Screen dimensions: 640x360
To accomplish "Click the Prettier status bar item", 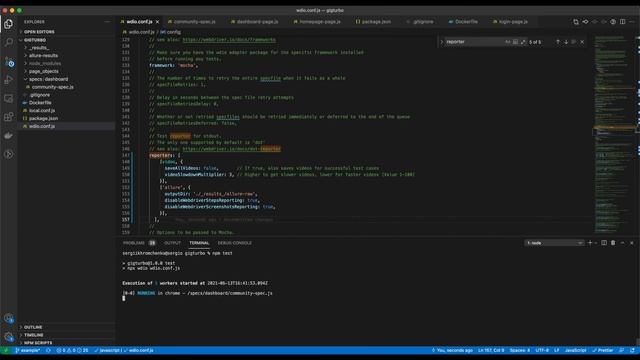I will coord(603,350).
